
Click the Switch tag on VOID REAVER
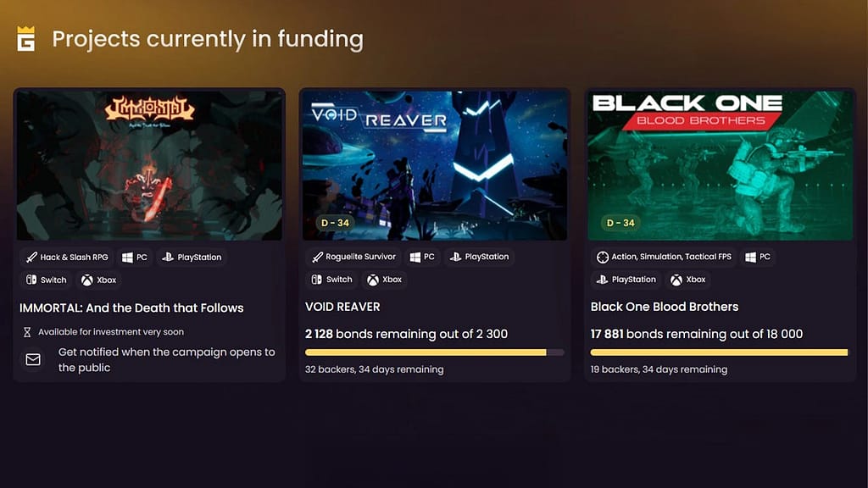(x=331, y=280)
